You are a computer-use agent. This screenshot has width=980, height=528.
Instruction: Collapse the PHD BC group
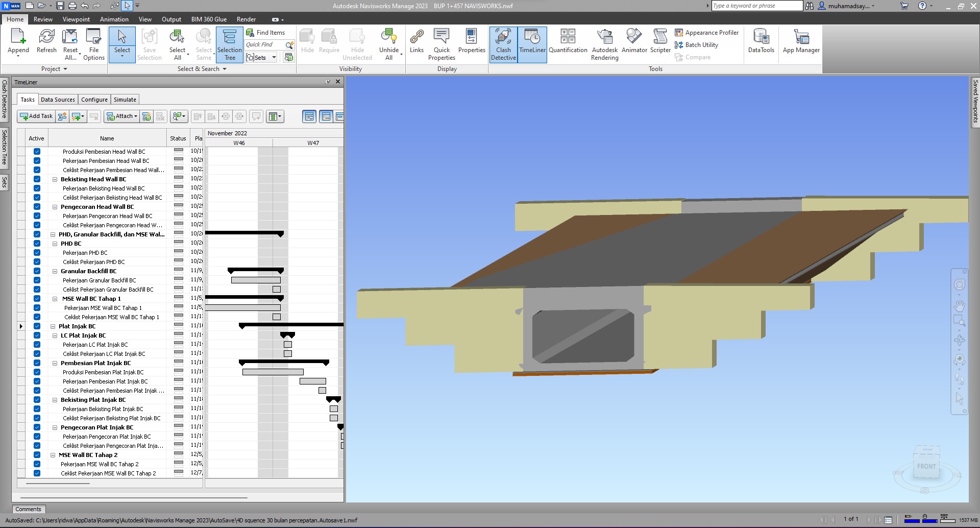(55, 244)
